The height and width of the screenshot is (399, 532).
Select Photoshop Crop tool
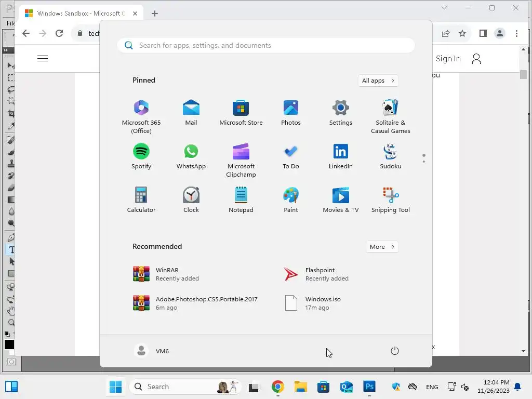pos(11,114)
